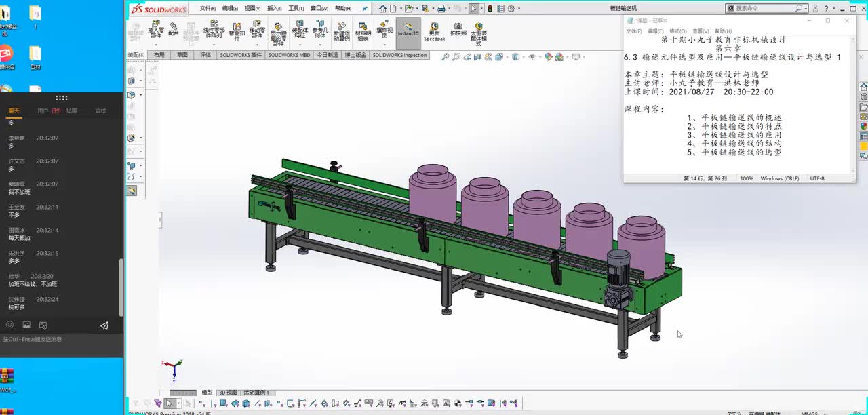
Task: Open the Design Library task pane icon
Action: click(863, 97)
